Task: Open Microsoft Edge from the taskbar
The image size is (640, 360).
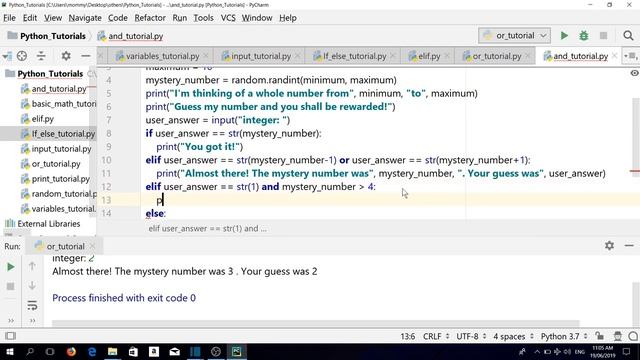Action: [x=92, y=351]
